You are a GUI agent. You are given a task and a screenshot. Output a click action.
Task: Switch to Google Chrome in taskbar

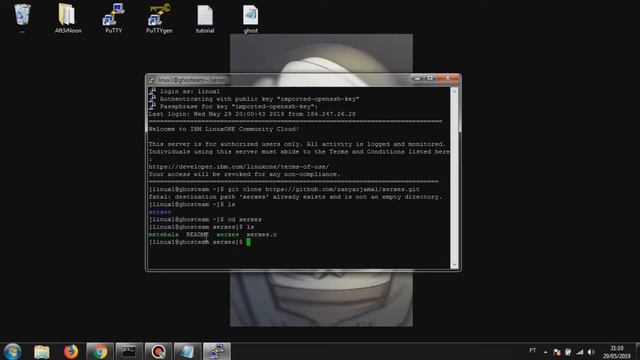point(100,351)
